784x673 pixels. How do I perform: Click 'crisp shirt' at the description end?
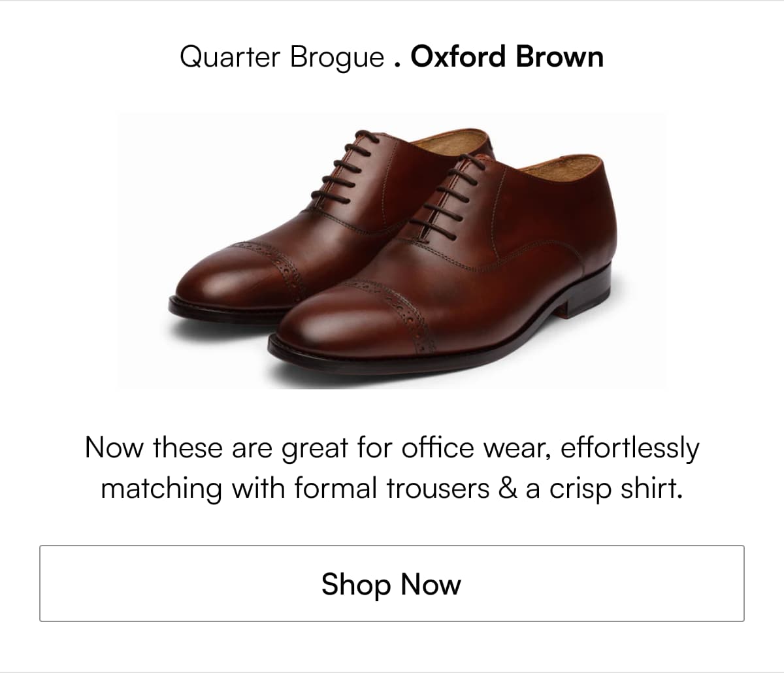click(x=616, y=488)
